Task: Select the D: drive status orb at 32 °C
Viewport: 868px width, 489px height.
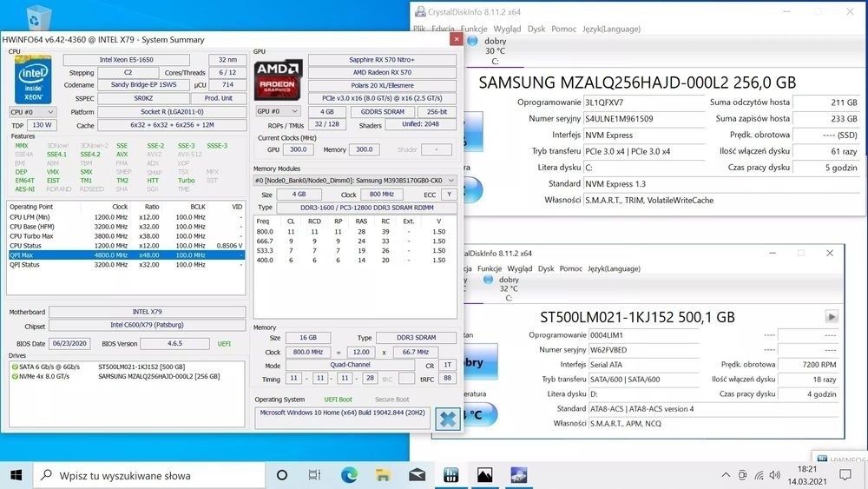Action: [x=488, y=280]
